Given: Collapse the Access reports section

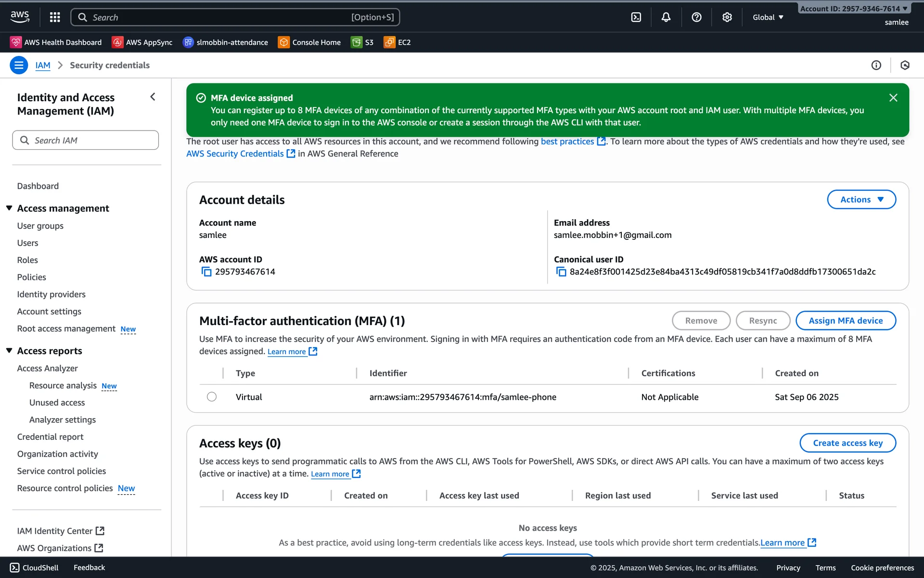Looking at the screenshot, I should (9, 351).
